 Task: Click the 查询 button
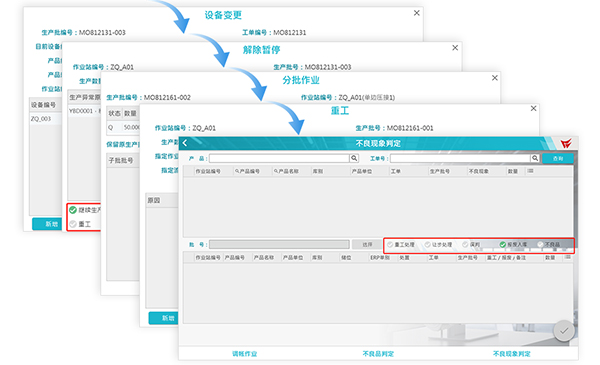click(x=558, y=158)
